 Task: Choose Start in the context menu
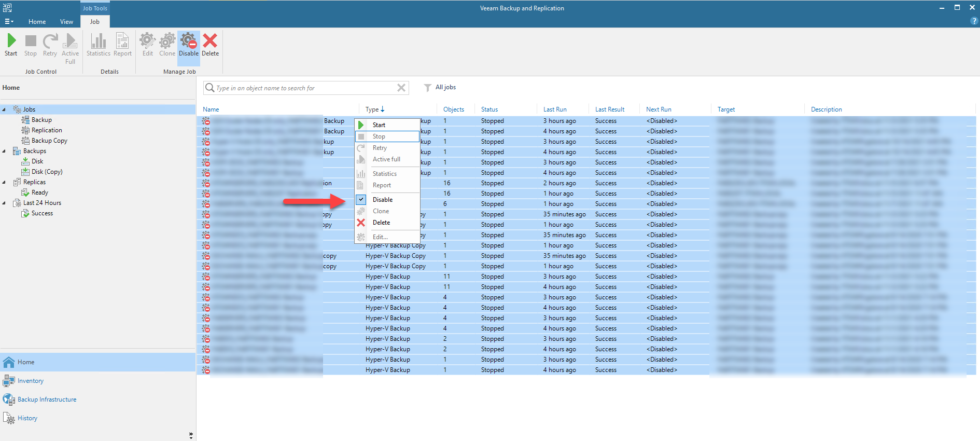(x=387, y=125)
